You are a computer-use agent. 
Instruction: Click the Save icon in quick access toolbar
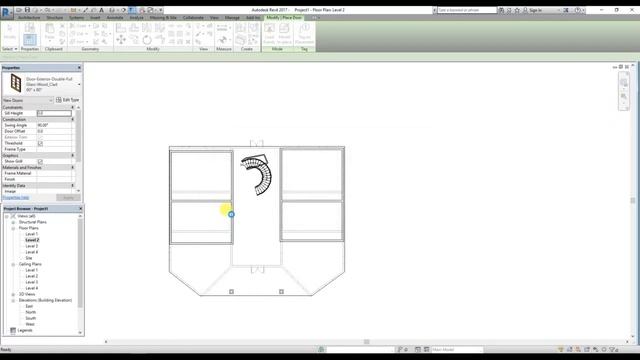[x=27, y=10]
